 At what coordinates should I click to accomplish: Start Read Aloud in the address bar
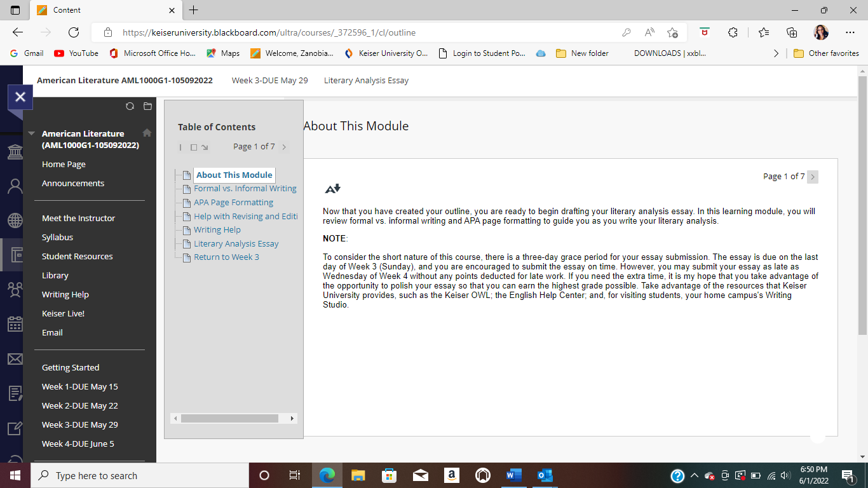click(649, 32)
